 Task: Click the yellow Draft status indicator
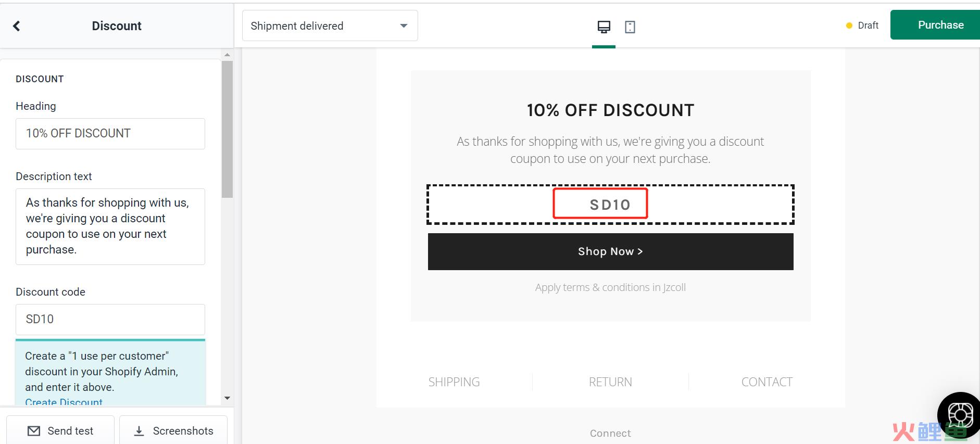point(849,26)
